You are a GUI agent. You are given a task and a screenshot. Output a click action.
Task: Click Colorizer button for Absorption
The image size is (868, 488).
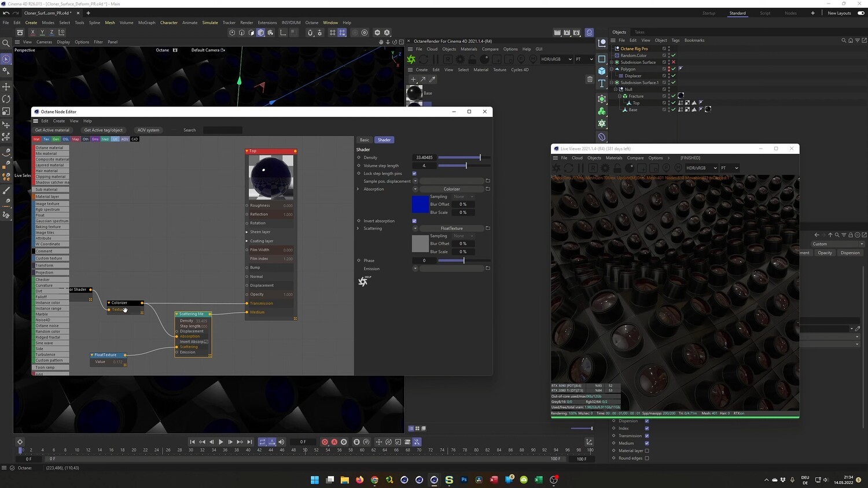pos(452,189)
